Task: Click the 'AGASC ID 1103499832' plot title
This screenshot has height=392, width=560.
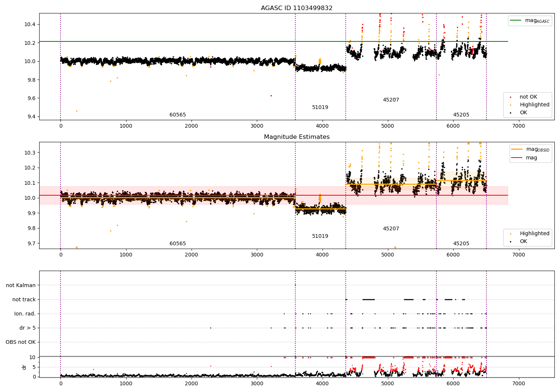Action: point(296,8)
